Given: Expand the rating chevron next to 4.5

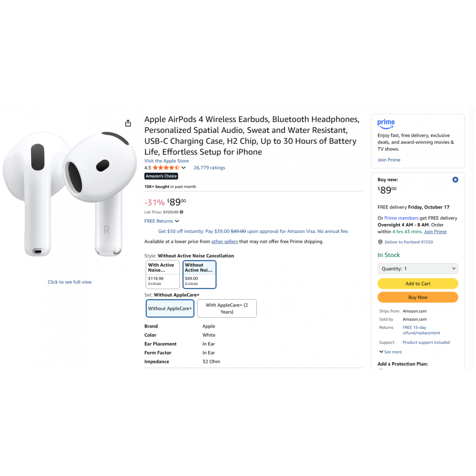Looking at the screenshot, I should click(x=184, y=168).
